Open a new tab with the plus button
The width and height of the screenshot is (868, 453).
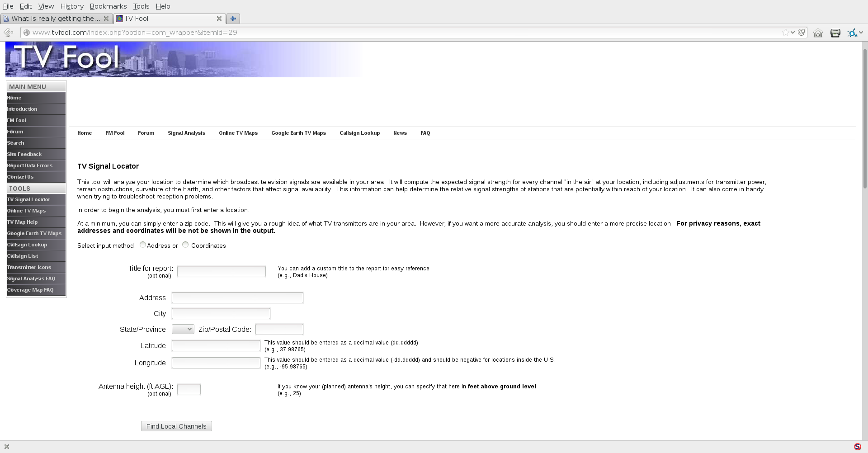coord(233,19)
